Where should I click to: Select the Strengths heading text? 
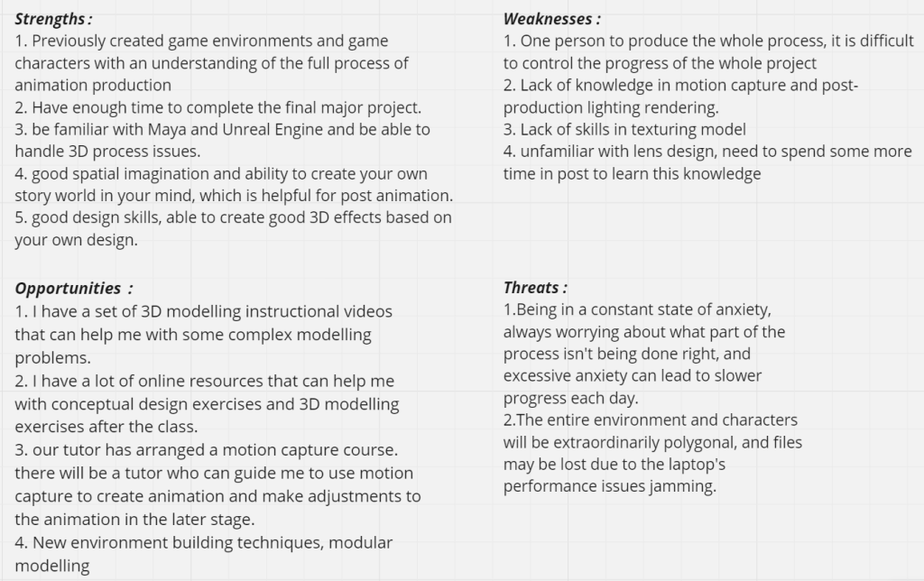tap(53, 19)
